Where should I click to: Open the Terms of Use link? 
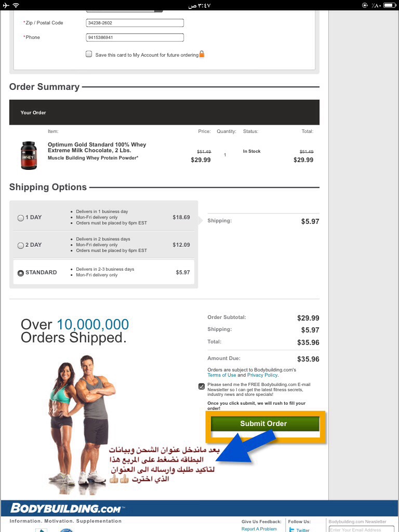(x=221, y=375)
